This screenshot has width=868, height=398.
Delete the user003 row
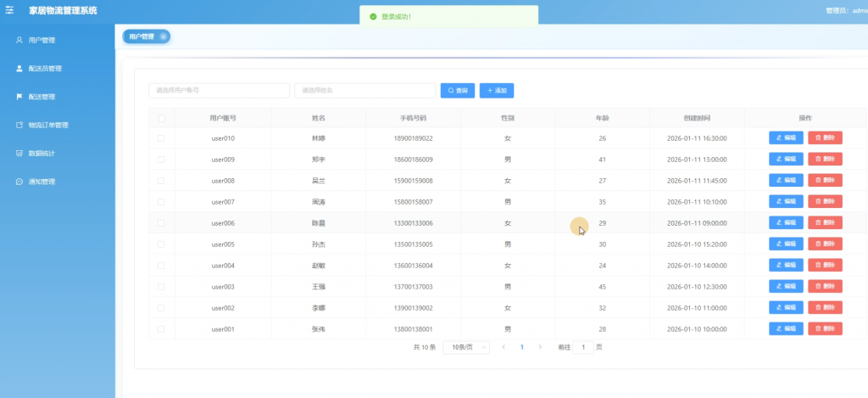pyautogui.click(x=825, y=286)
